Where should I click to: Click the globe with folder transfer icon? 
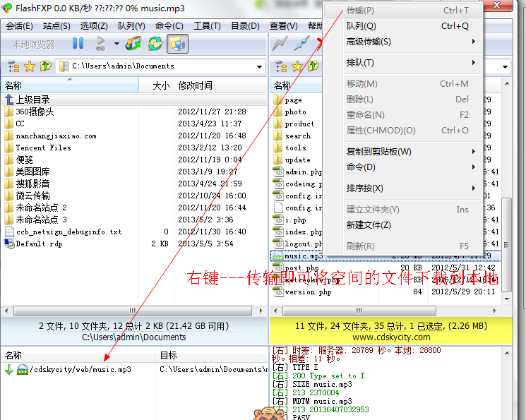133,44
